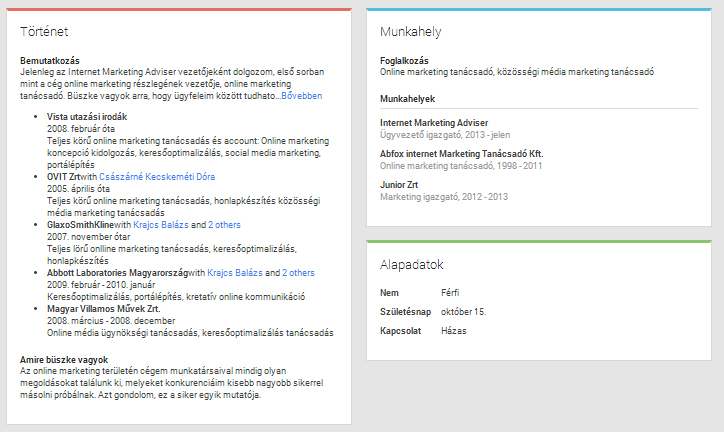Click the Abbott Laboratories Magyarország title
The width and height of the screenshot is (724, 432).
pyautogui.click(x=117, y=273)
